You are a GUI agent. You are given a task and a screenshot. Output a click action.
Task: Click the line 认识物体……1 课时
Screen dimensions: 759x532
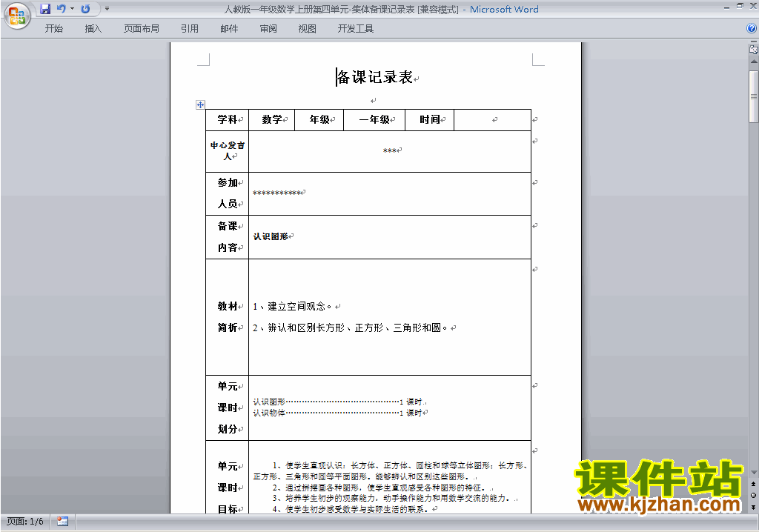click(x=337, y=413)
